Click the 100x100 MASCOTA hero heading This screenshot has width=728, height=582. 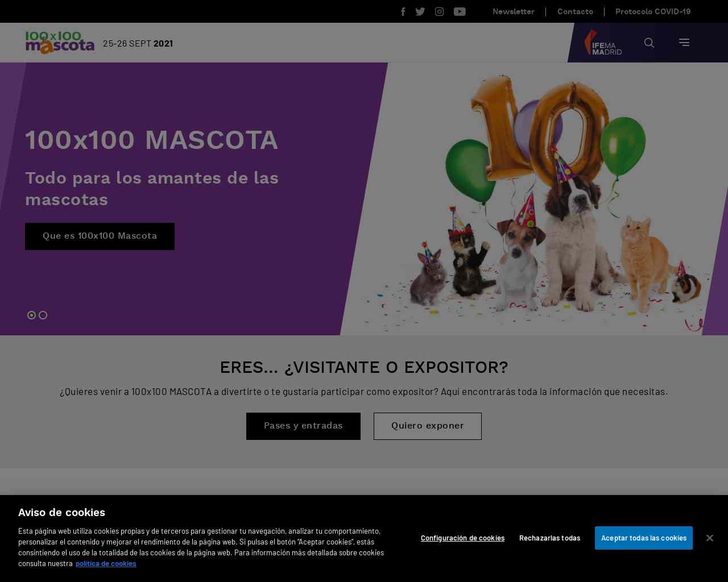point(152,140)
